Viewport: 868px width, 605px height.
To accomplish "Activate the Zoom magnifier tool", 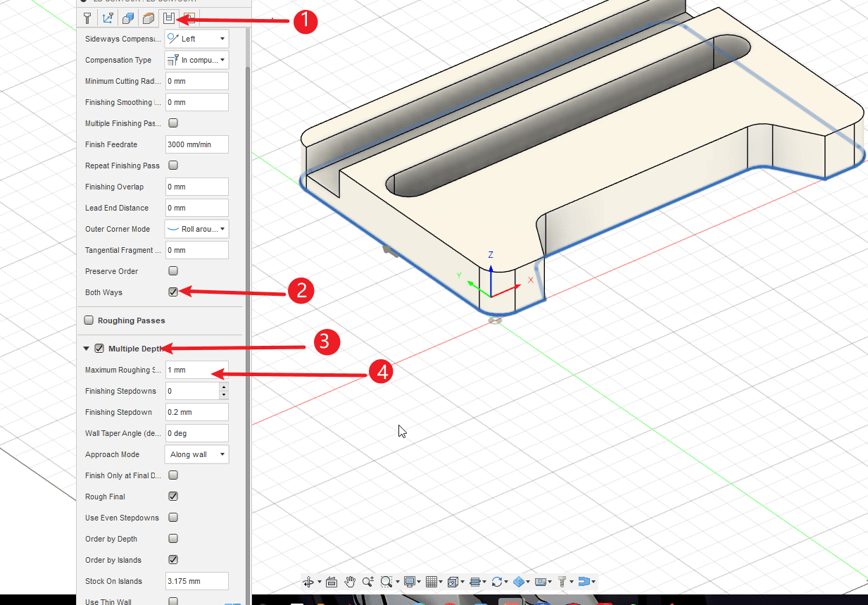I will pos(367,582).
